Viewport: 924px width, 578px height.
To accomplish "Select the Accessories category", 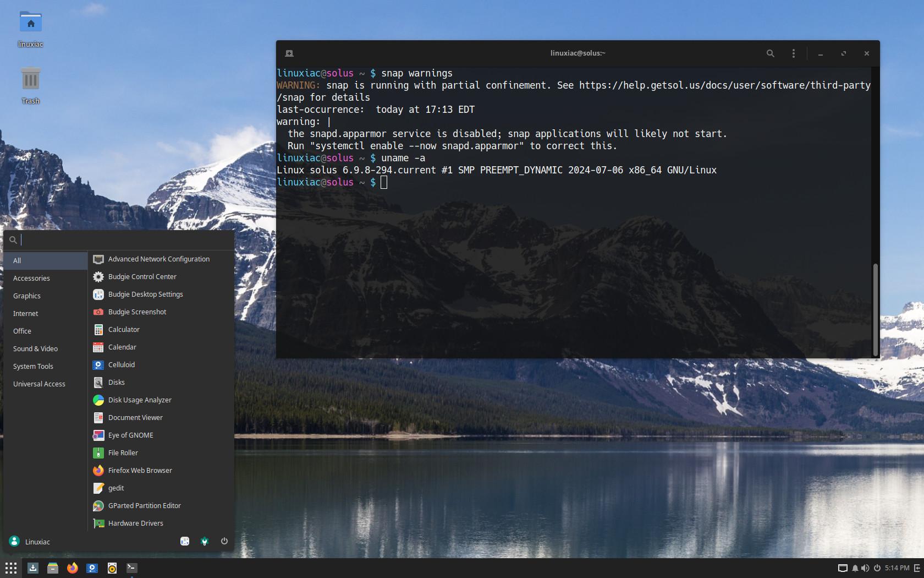I will click(46, 278).
